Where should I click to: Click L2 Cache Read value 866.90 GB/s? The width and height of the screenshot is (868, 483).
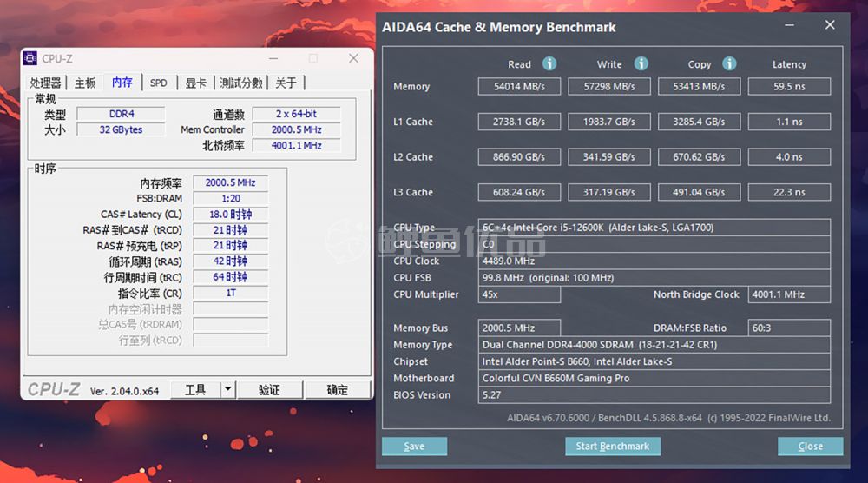(519, 156)
